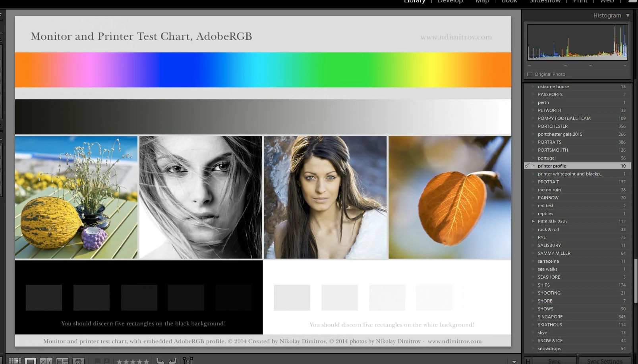Rotate photo counter-clockwise
Image resolution: width=638 pixels, height=364 pixels.
tap(160, 361)
